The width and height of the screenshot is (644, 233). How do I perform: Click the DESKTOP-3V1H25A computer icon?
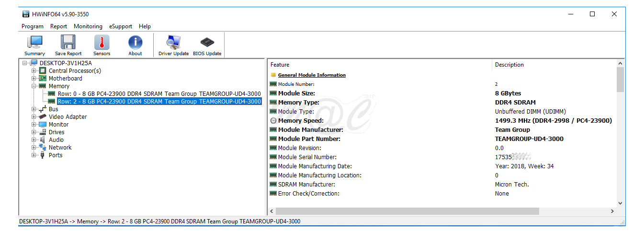(34, 63)
